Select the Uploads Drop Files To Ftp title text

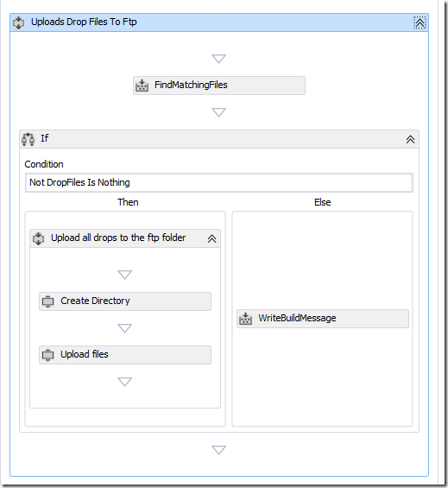84,22
